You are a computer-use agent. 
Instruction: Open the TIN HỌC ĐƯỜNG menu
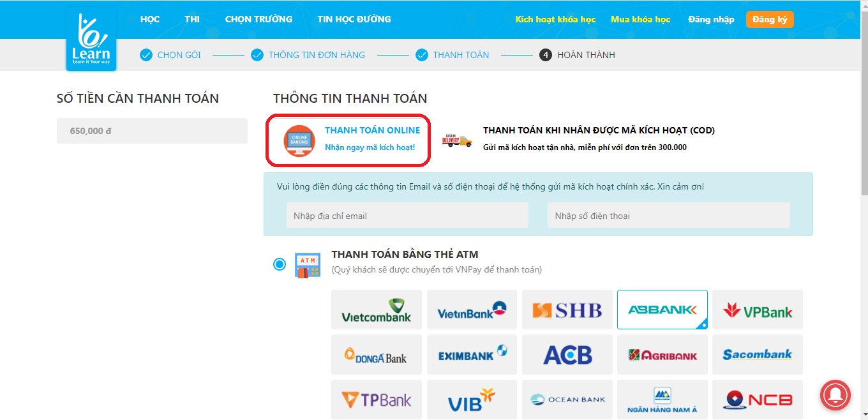pyautogui.click(x=354, y=19)
